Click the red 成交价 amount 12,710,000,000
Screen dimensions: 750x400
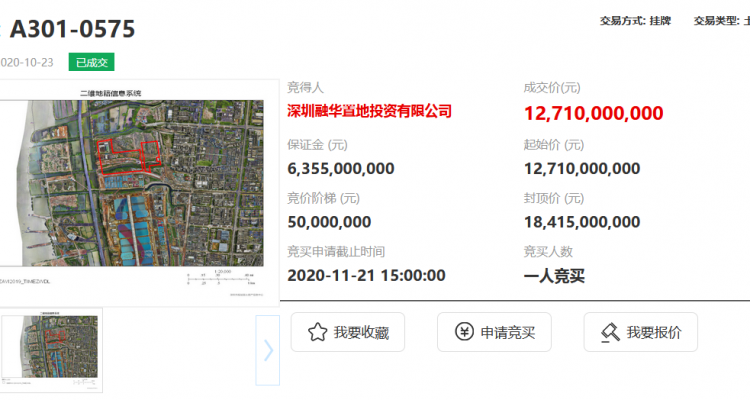(594, 112)
